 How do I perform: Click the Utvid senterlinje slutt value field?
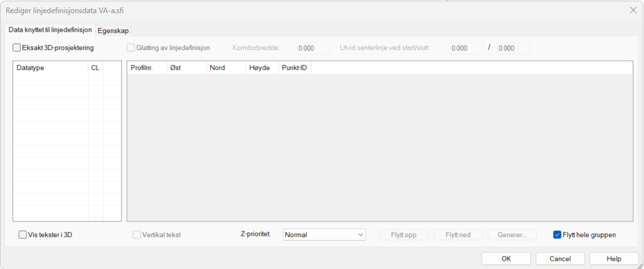[x=513, y=48]
